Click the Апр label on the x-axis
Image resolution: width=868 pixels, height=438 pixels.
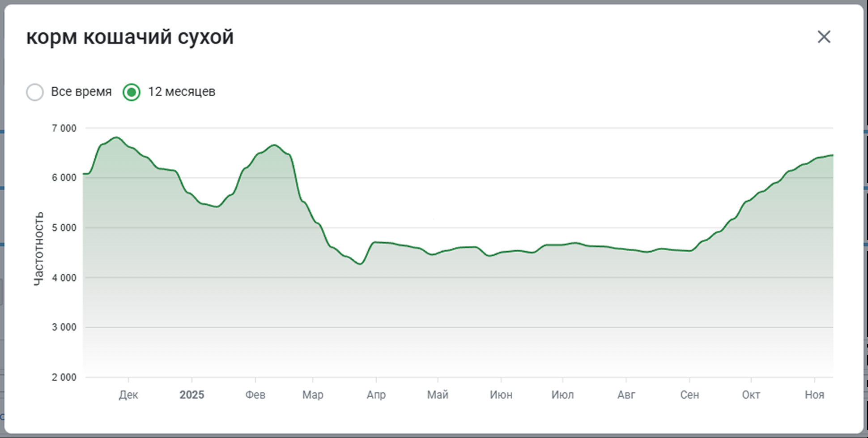[376, 395]
